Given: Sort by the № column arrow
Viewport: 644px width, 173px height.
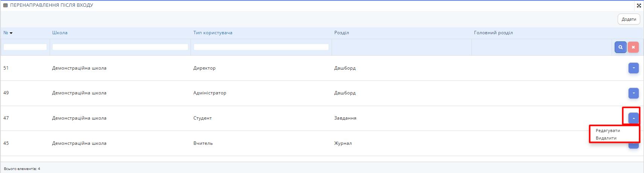Looking at the screenshot, I should click(x=11, y=33).
